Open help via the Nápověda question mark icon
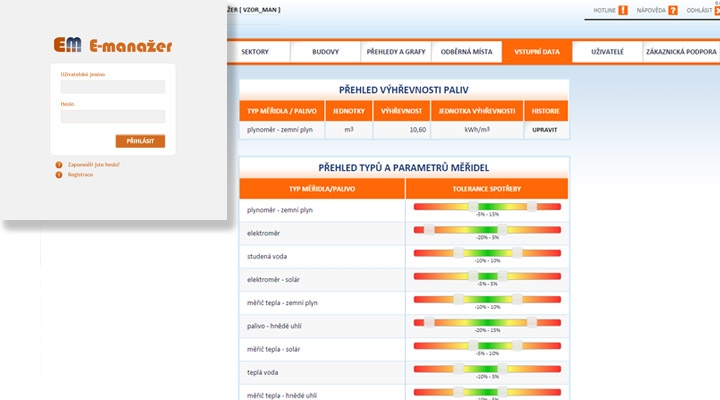The width and height of the screenshot is (720, 400). click(x=673, y=10)
